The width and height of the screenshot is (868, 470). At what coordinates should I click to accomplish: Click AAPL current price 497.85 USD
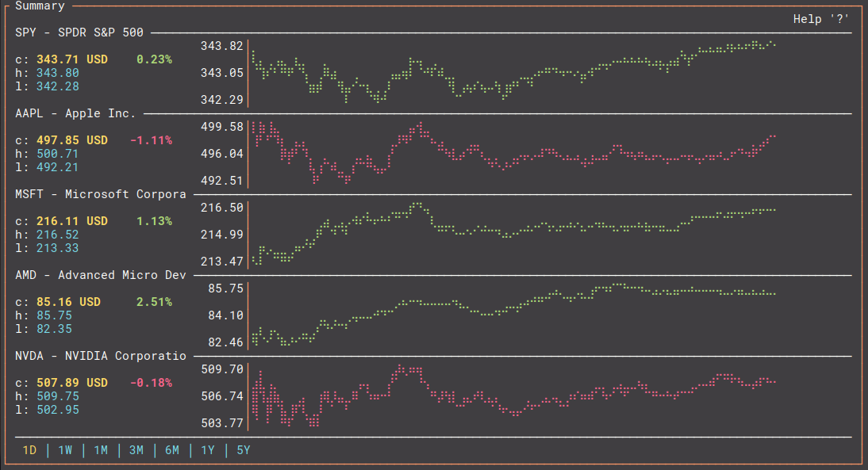(72, 140)
